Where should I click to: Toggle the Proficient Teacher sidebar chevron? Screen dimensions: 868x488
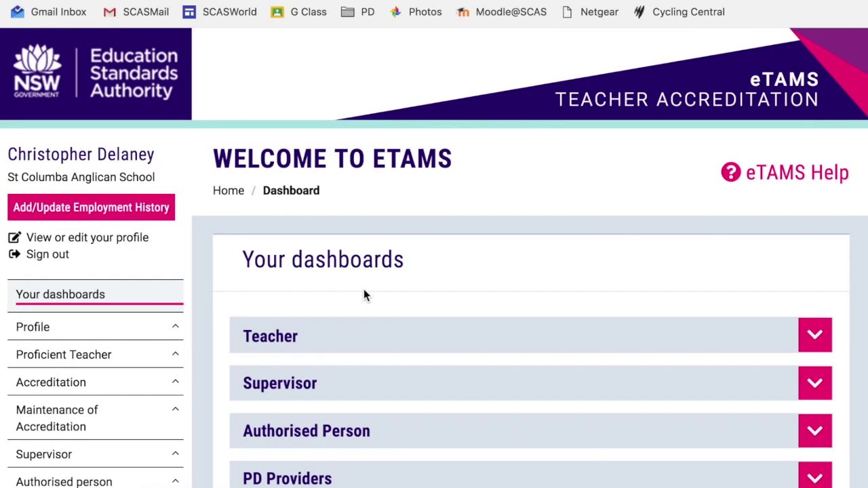point(175,354)
